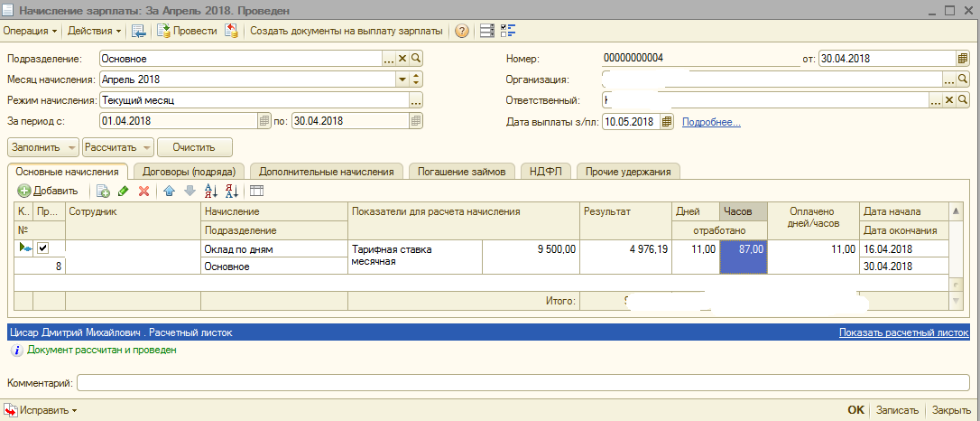Sort the table descending Я-А

(231, 191)
